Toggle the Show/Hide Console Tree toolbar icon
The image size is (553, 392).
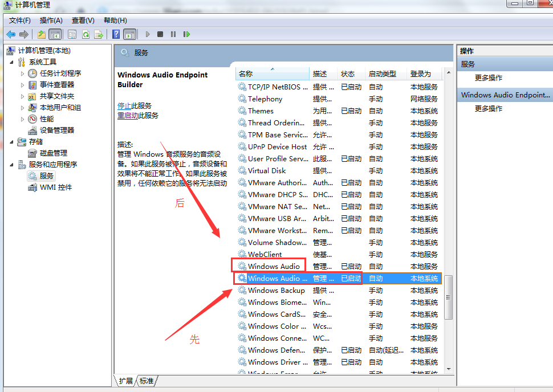coord(55,34)
